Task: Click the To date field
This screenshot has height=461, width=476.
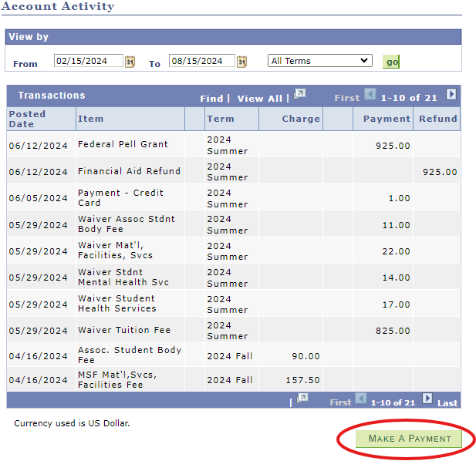Action: [x=202, y=61]
